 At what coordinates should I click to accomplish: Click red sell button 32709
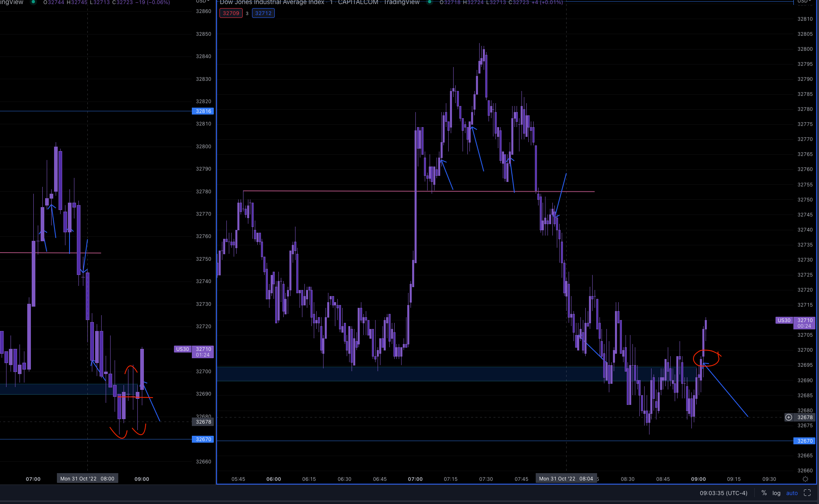pos(231,13)
